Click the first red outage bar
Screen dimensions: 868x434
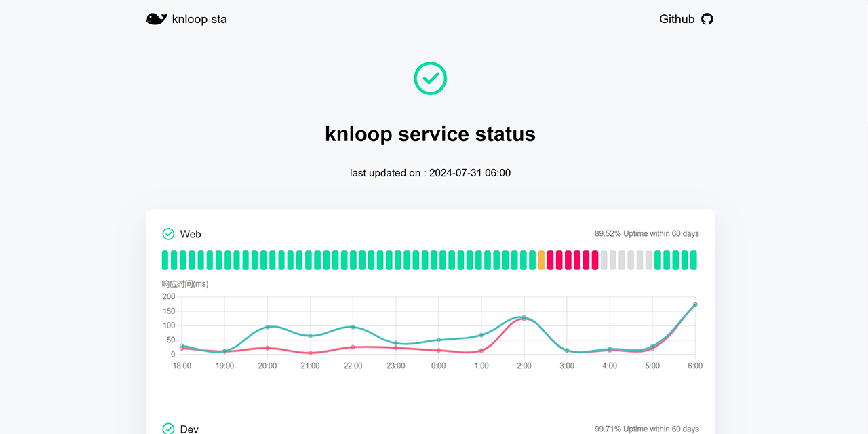pyautogui.click(x=550, y=260)
